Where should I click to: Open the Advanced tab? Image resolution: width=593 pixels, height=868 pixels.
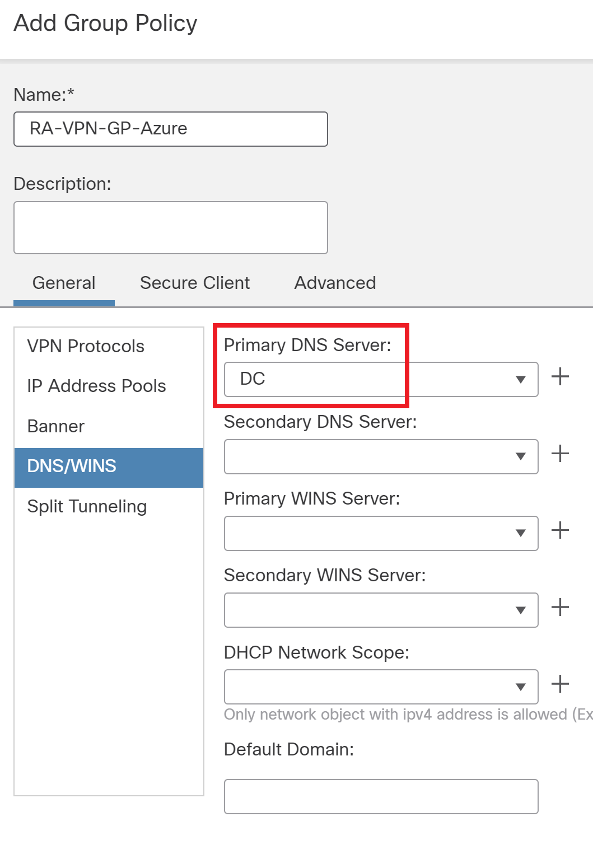(335, 283)
